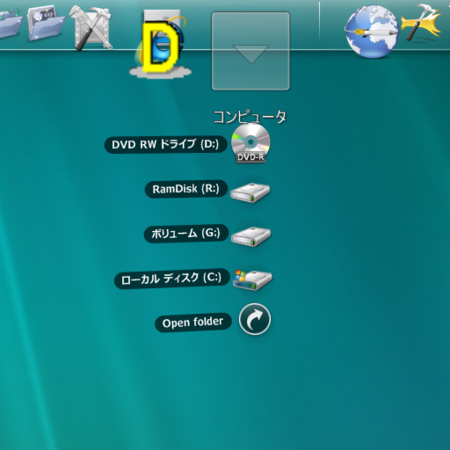This screenshot has height=450, width=450.
Task: Open the music folder icon at dock edge
Action: tap(10, 23)
